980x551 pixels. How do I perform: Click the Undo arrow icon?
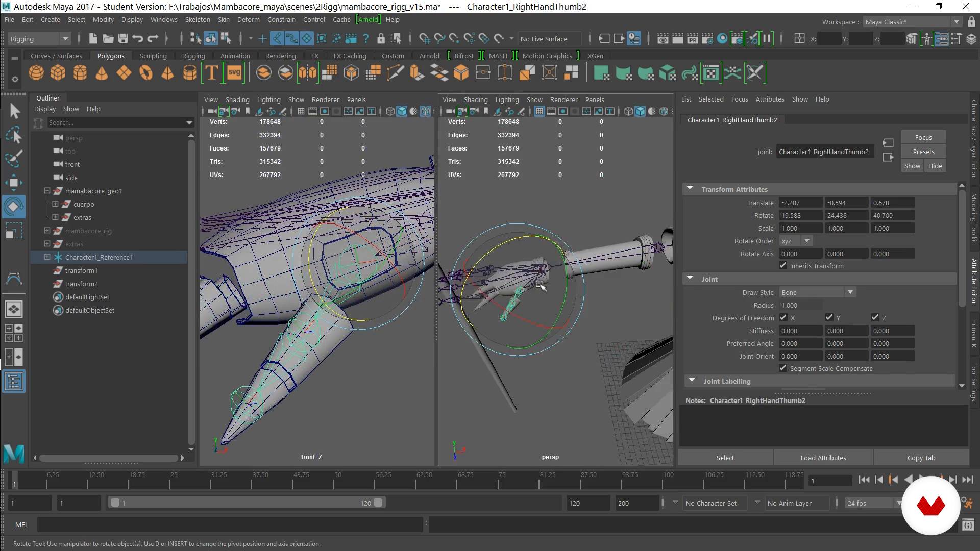tap(137, 38)
